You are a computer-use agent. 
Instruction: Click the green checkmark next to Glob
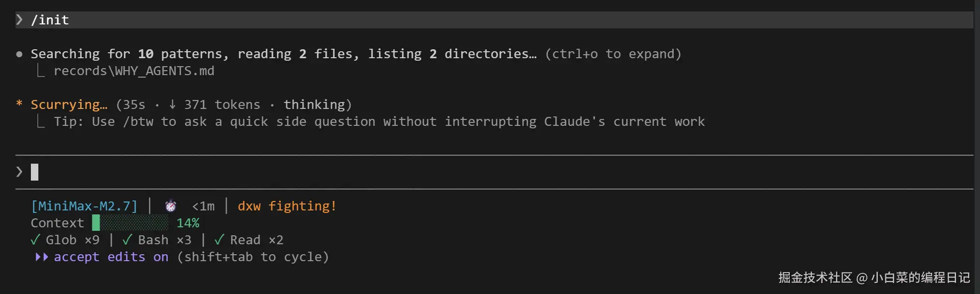coord(35,240)
